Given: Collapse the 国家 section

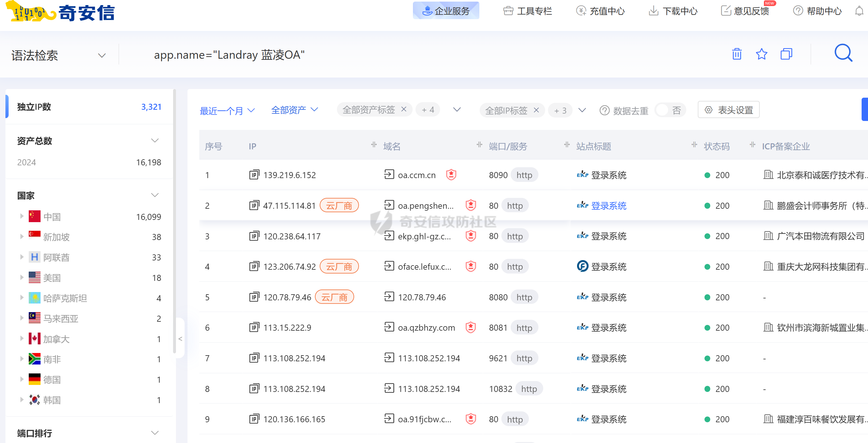Looking at the screenshot, I should click(155, 195).
